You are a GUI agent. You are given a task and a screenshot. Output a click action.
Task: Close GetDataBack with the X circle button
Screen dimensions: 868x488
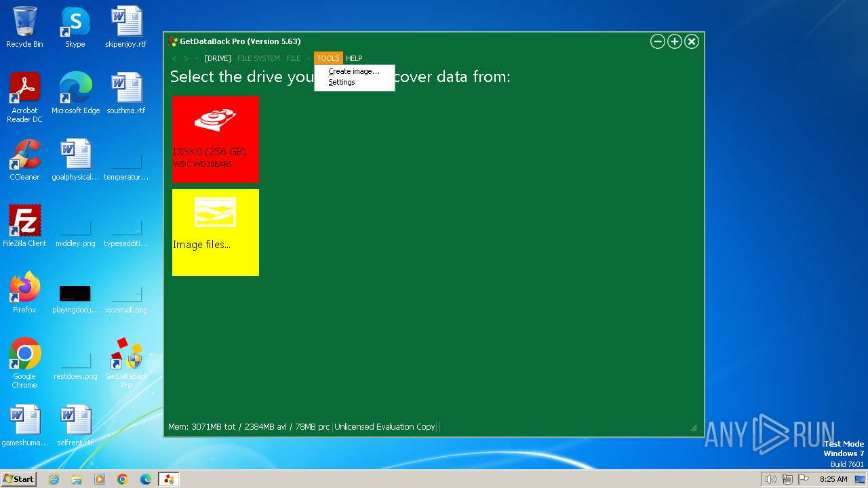[692, 41]
